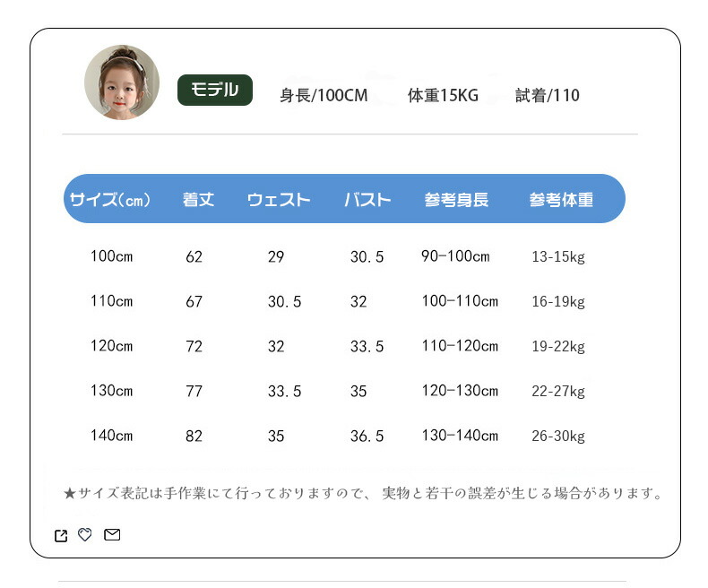
Task: Click the 参考体重 column header
Action: click(561, 200)
